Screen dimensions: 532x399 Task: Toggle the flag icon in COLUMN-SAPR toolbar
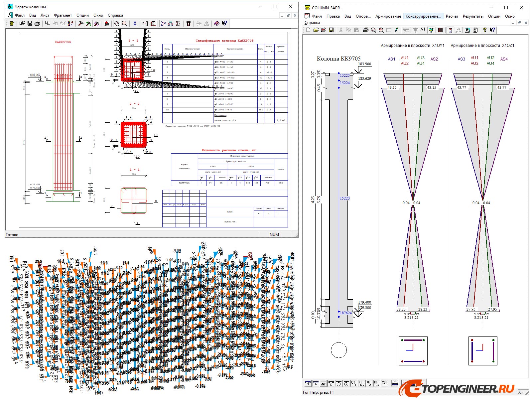(x=431, y=30)
